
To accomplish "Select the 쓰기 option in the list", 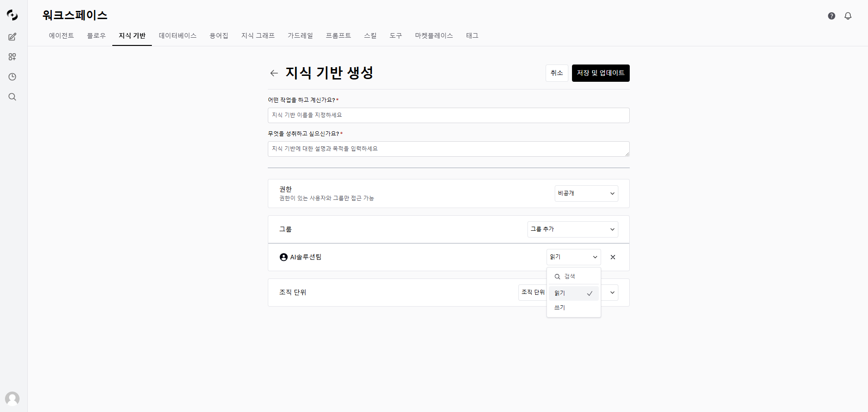I will click(x=574, y=308).
